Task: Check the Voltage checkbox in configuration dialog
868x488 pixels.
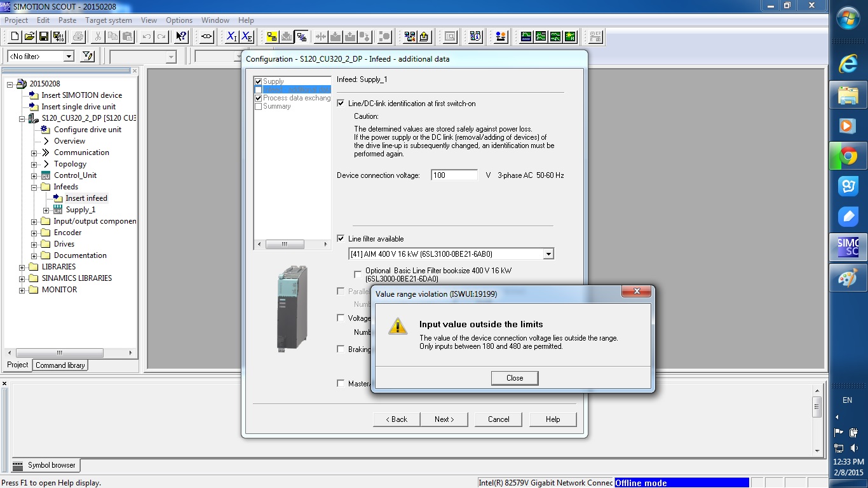Action: (341, 318)
